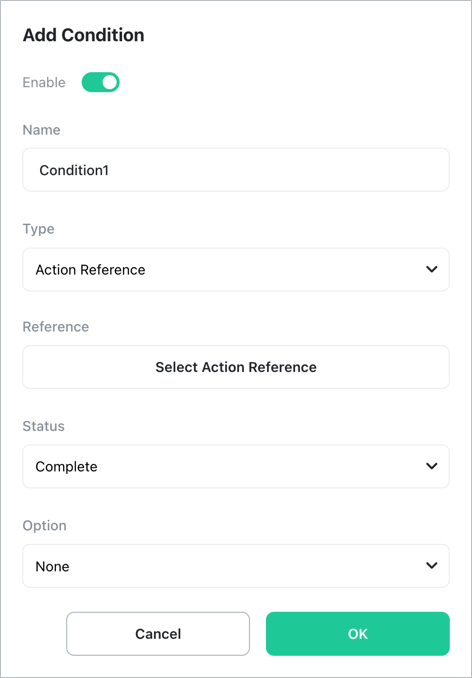Open the Type dropdown showing Action Reference
The height and width of the screenshot is (678, 472).
tap(236, 269)
